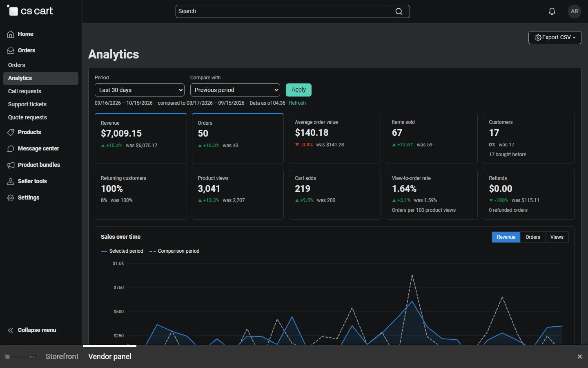Expand the Export CSV dropdown arrow

[574, 38]
